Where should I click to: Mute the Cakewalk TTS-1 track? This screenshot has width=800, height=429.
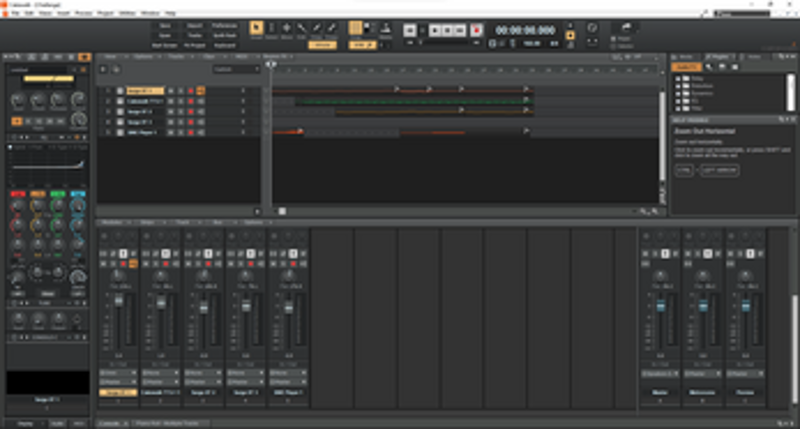click(x=171, y=101)
